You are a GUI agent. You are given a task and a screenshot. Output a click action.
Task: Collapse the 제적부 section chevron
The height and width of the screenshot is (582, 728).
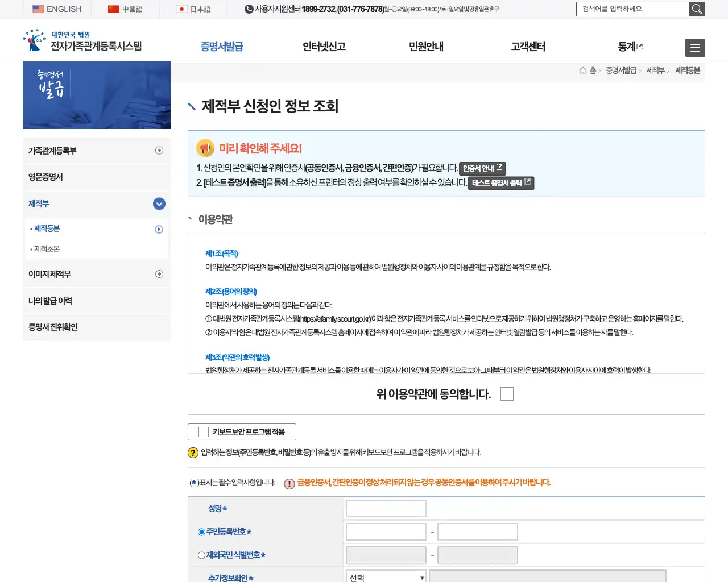click(159, 203)
